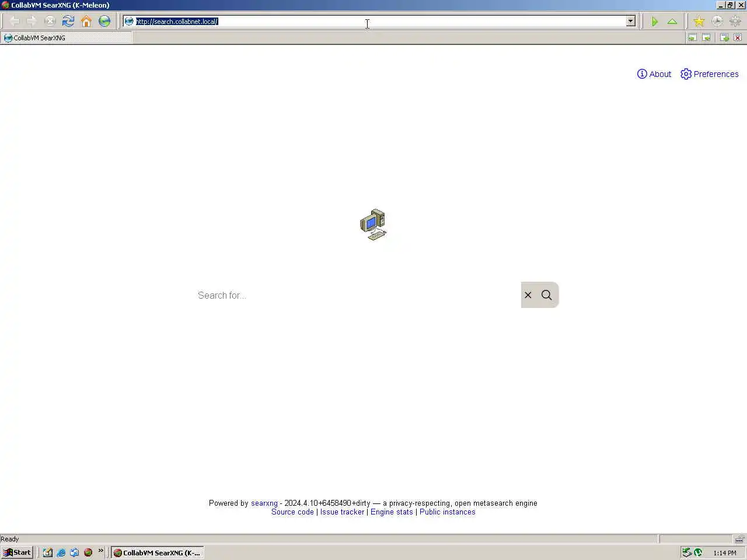Screen dimensions: 747x560
Task: Launch K-Meleon from the Quick Launch icon
Action: pos(88,552)
